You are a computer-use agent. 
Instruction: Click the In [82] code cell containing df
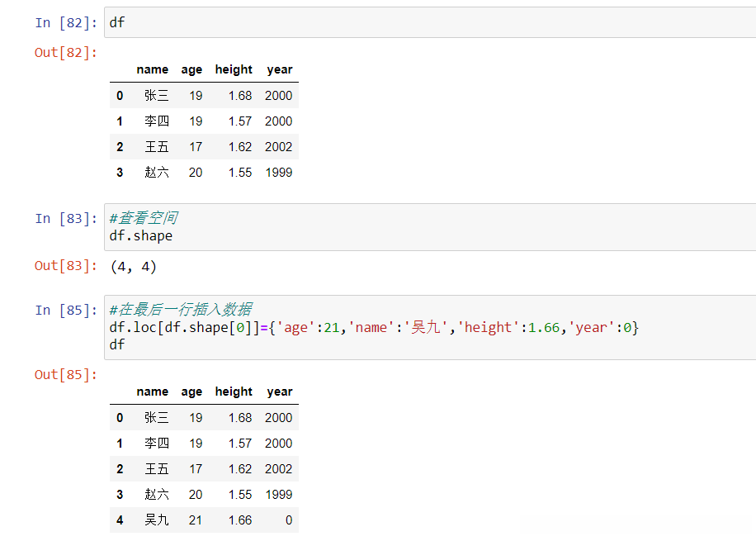pyautogui.click(x=429, y=22)
